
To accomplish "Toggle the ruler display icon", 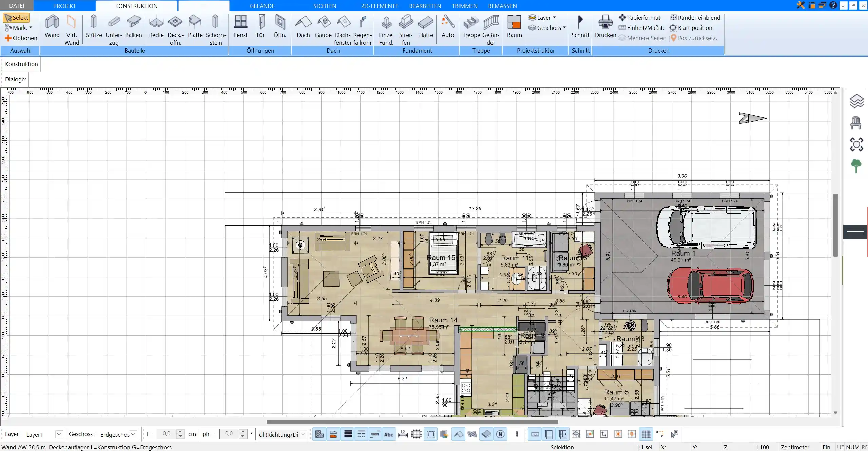I will (x=535, y=434).
